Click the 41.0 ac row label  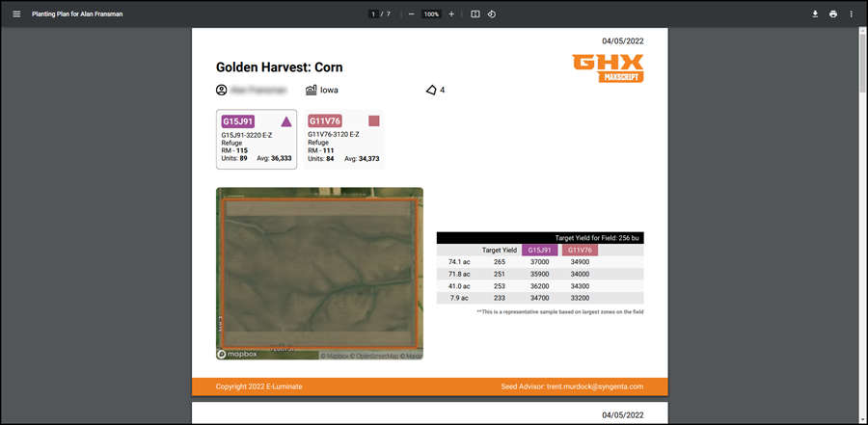tap(459, 286)
